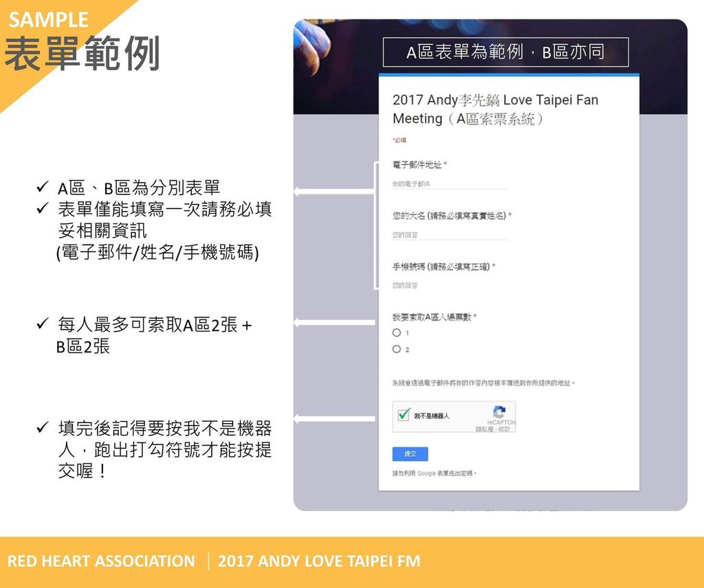Click the checkmark beside A區、B區為分別表單
704x588 pixels.
pyautogui.click(x=43, y=187)
